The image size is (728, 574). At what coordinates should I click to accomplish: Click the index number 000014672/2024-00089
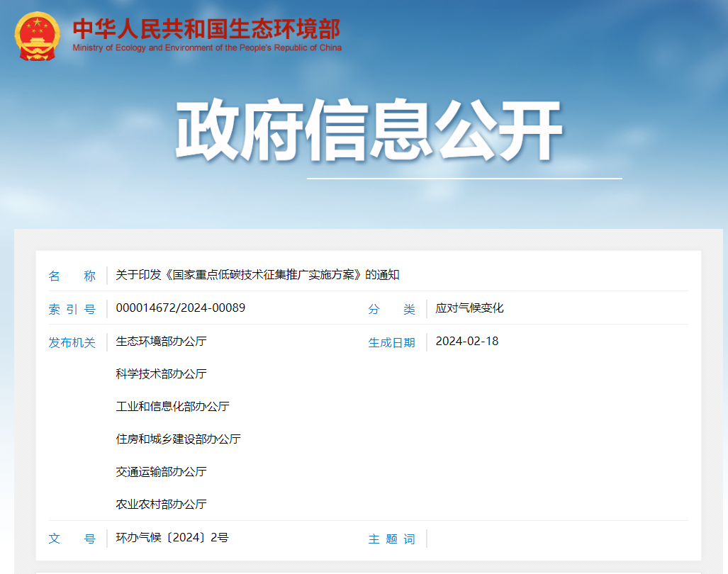(x=180, y=308)
